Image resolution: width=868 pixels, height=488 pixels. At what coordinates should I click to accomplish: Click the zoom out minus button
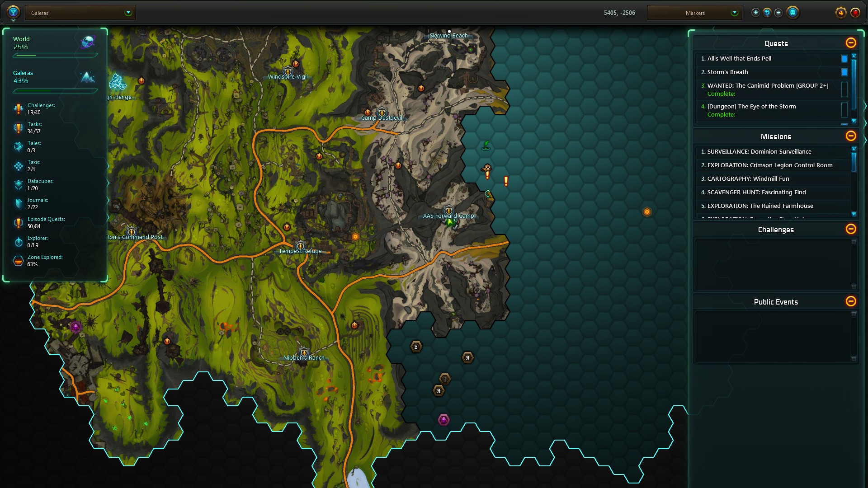tap(778, 13)
